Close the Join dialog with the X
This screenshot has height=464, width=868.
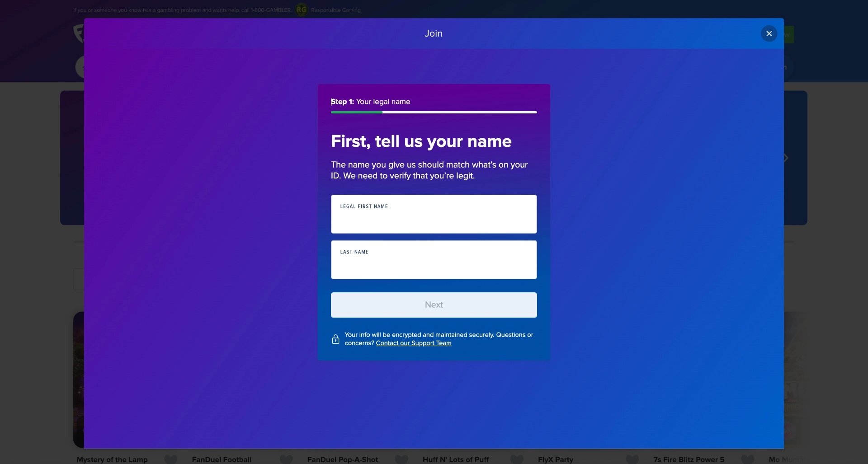(x=769, y=34)
